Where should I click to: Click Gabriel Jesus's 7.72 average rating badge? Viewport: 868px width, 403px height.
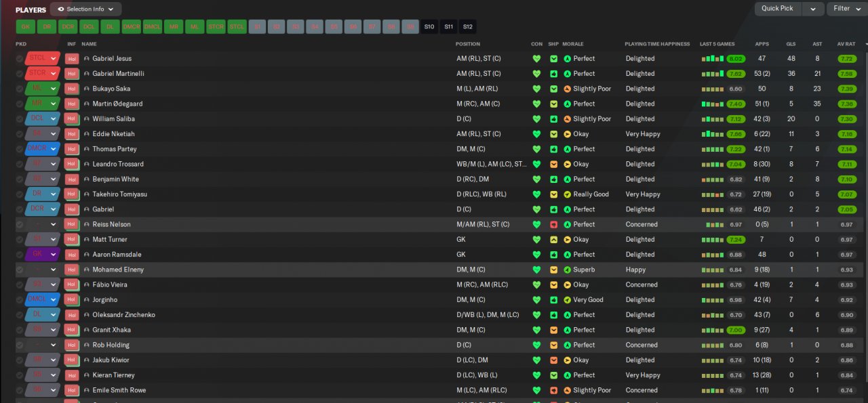(846, 59)
